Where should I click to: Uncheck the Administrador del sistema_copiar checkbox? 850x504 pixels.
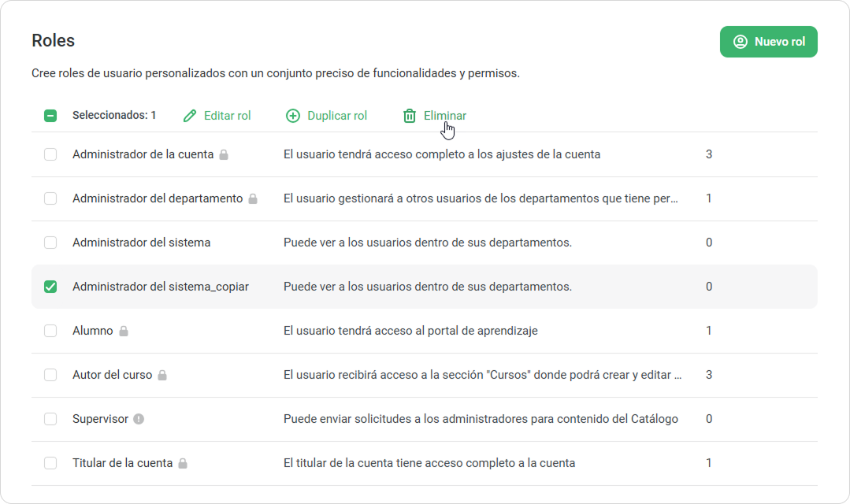[50, 287]
